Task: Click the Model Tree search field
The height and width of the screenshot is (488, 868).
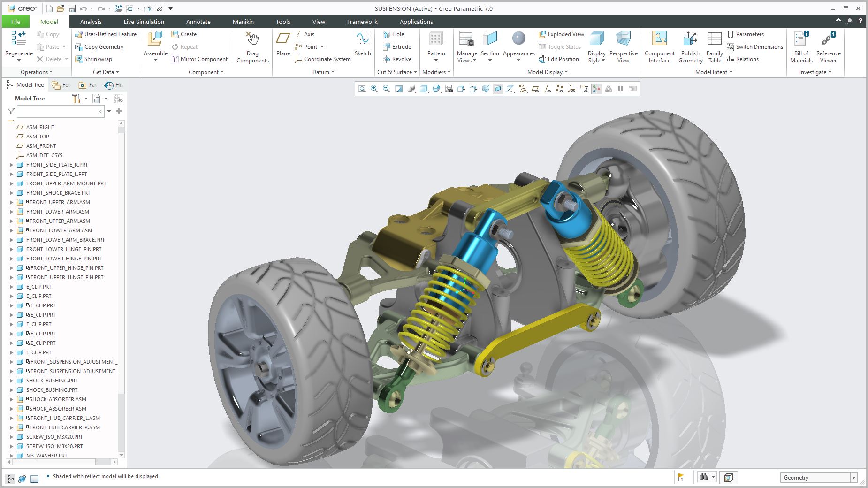Action: coord(60,111)
